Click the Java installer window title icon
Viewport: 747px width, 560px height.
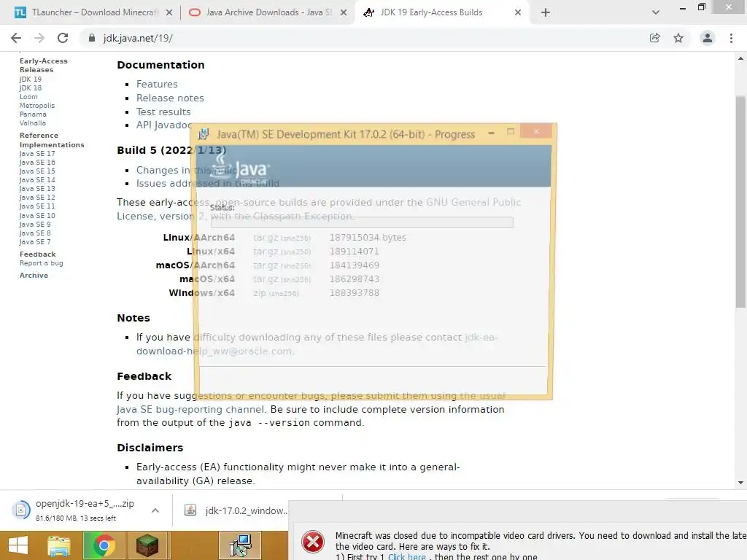tap(204, 134)
